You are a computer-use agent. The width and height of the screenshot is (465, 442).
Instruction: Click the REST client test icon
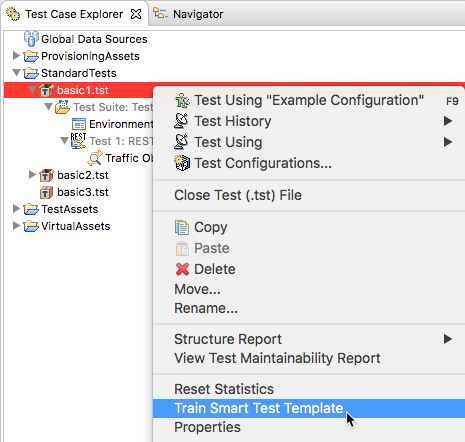pos(78,141)
